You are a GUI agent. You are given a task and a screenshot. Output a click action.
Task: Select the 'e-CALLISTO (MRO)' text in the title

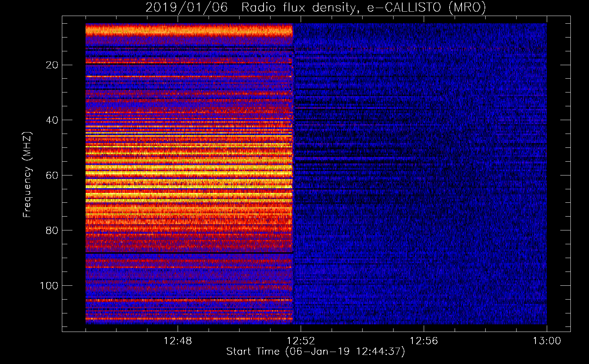(x=426, y=7)
